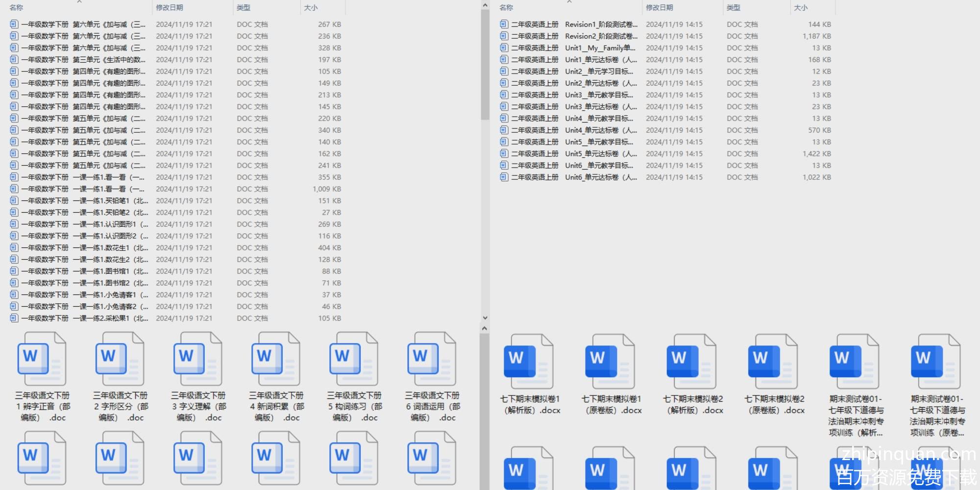
Task: Select the 三年级语文下册 5 构词练习 file icon
Action: pos(353,359)
